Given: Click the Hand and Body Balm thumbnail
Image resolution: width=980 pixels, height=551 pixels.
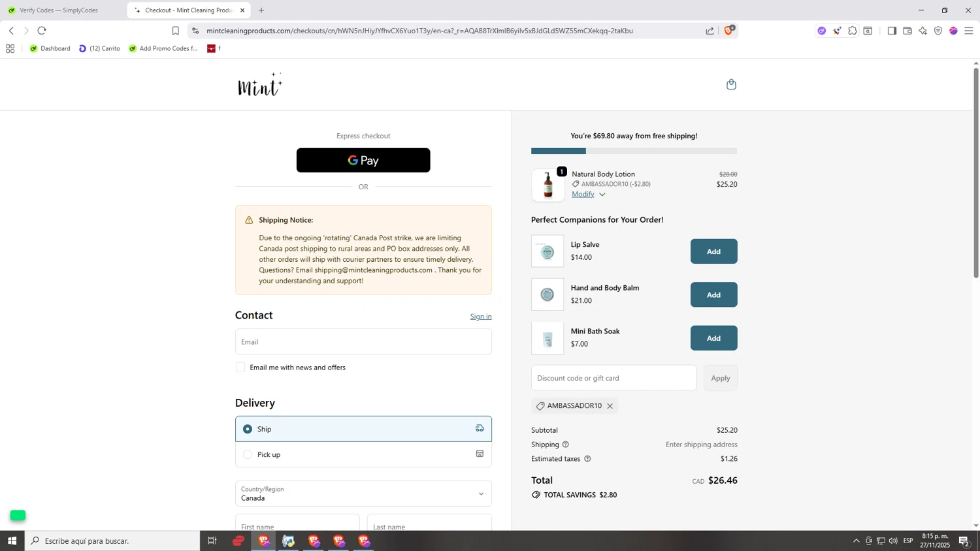Looking at the screenshot, I should pos(547,295).
